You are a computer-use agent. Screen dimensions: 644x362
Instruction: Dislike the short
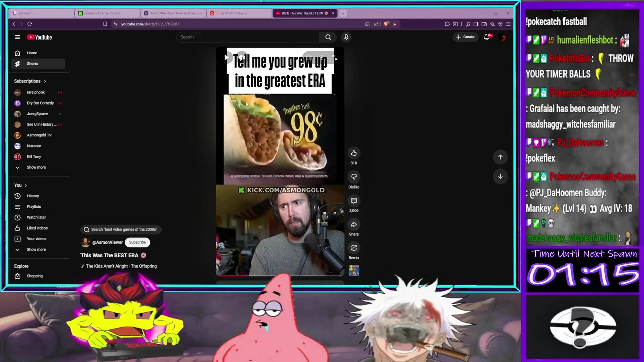click(x=354, y=176)
